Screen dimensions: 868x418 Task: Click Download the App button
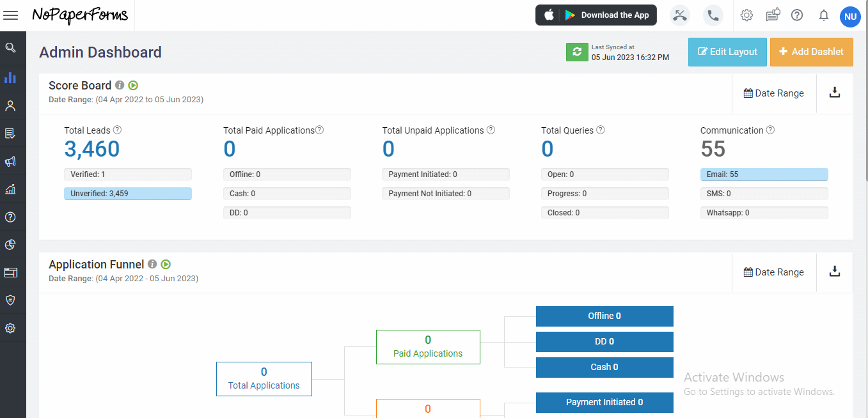coord(596,15)
